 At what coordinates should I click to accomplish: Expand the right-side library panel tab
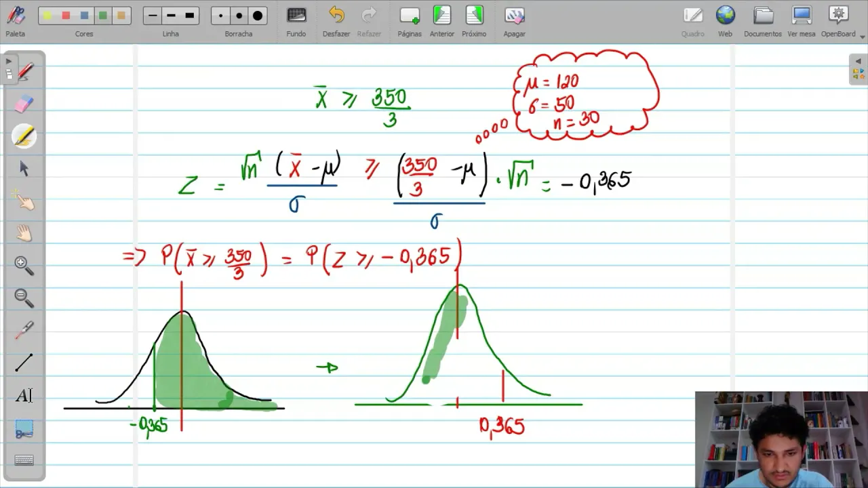(x=858, y=68)
